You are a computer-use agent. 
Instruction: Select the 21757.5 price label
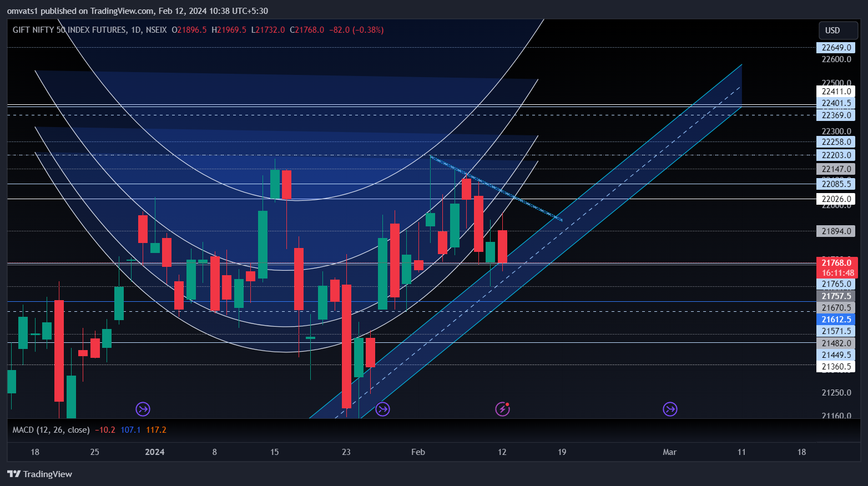click(836, 296)
